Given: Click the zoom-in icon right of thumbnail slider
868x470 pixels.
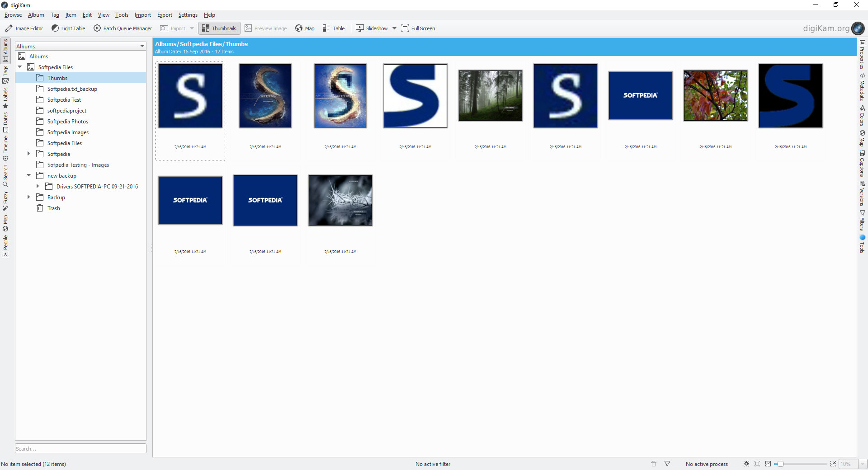Looking at the screenshot, I should pos(833,464).
